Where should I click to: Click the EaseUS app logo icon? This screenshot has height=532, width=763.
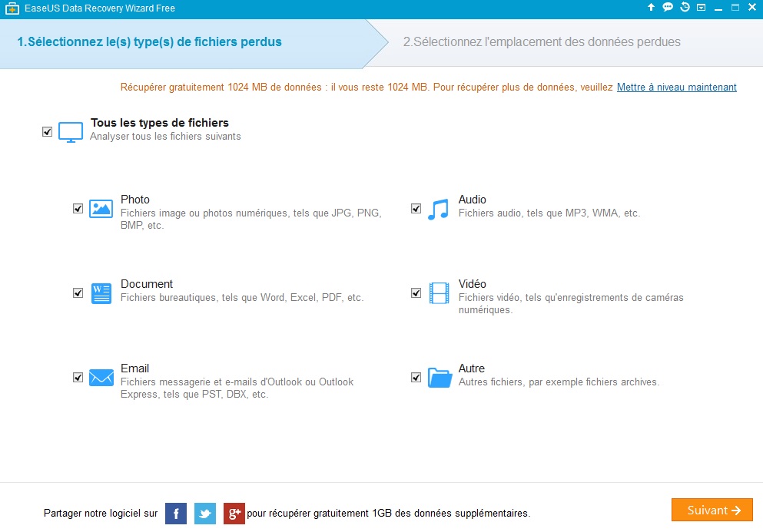click(12, 8)
